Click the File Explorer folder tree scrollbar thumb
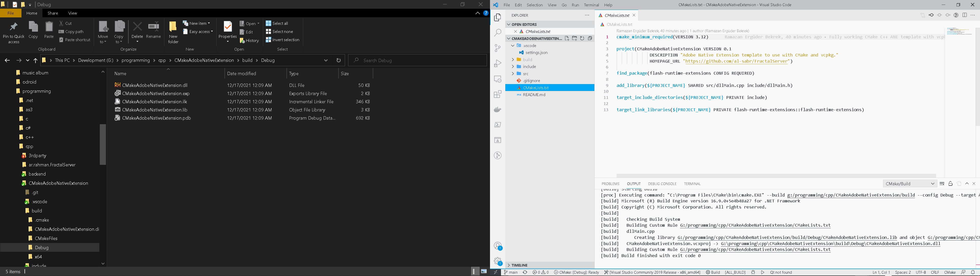Viewport: 980px width, 276px height. (103, 144)
